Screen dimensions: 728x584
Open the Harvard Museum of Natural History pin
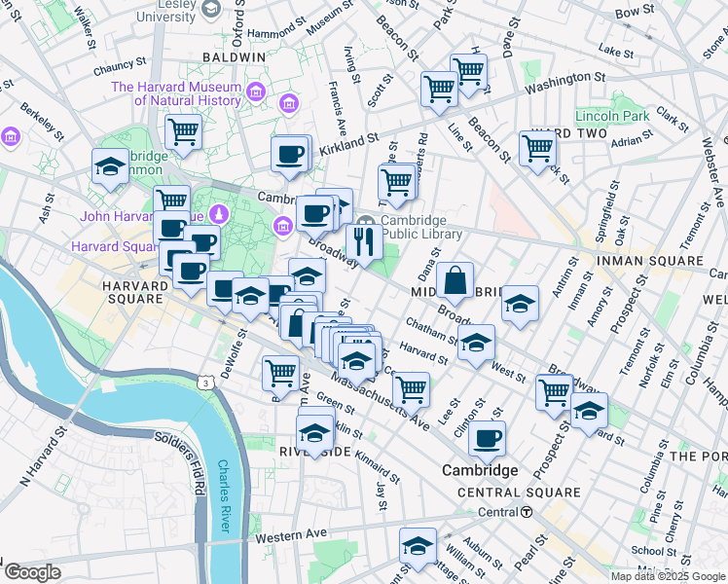point(256,91)
